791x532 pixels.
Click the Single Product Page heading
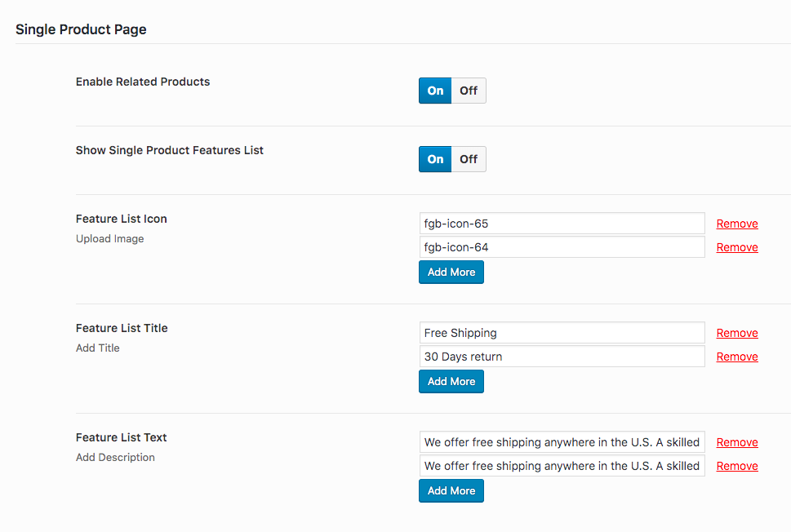[81, 29]
